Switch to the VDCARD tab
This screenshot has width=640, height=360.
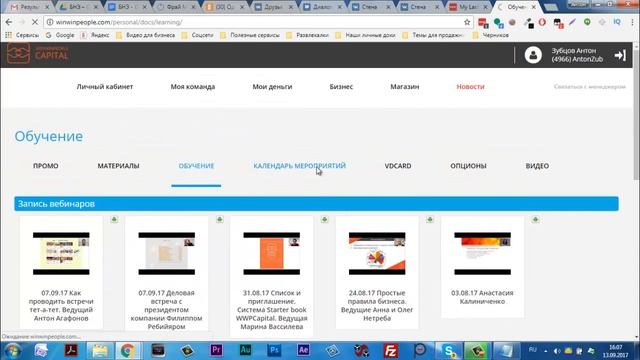(398, 166)
